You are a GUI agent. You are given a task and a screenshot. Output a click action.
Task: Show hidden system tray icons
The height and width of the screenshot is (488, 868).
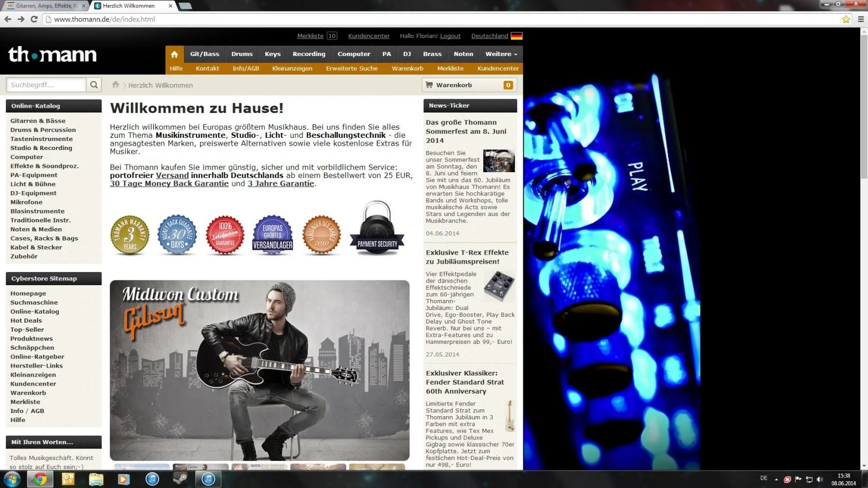(x=776, y=480)
